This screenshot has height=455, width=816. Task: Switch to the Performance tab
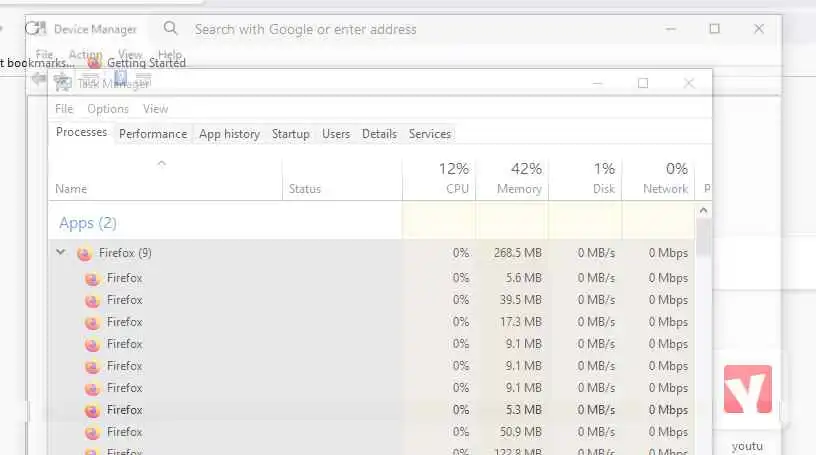point(153,133)
